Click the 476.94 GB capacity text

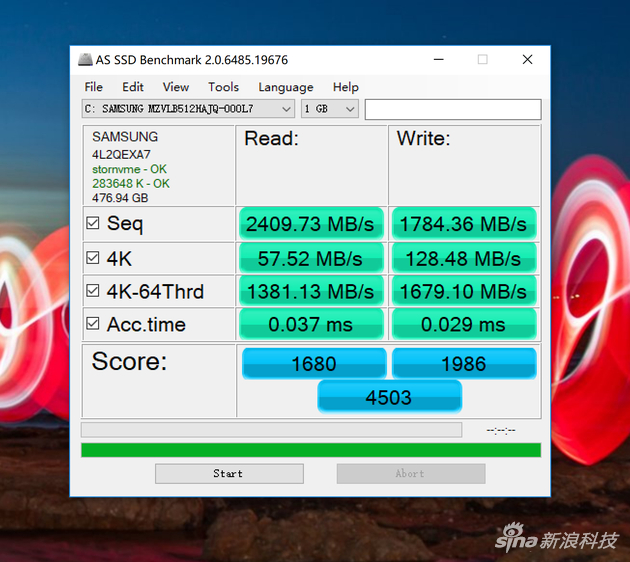tap(120, 198)
